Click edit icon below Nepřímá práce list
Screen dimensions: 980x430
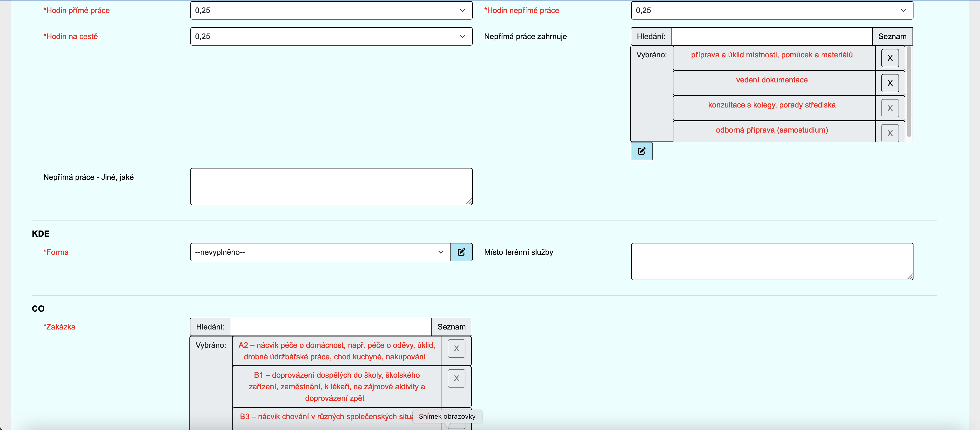coord(641,151)
